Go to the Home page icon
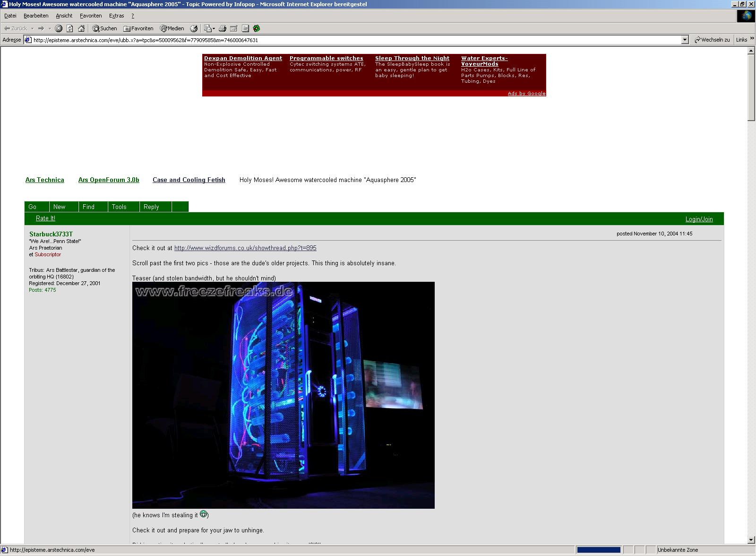Screen dimensions: 756x556 click(x=81, y=28)
